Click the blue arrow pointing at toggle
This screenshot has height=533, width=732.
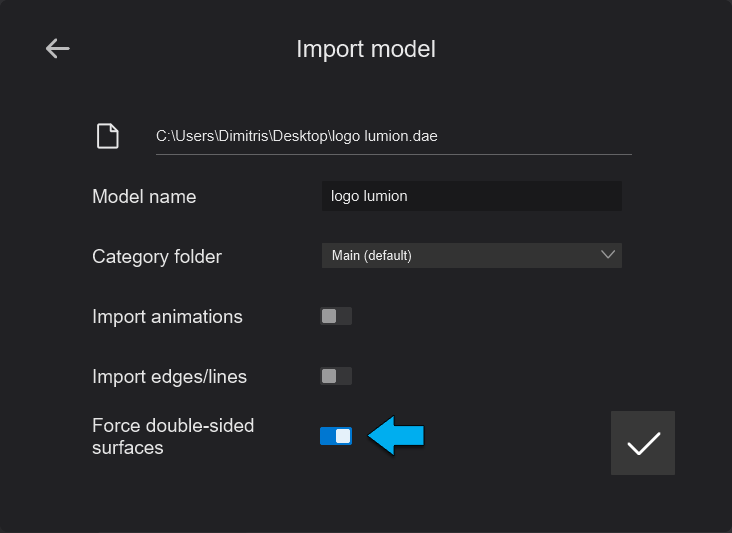pos(397,436)
